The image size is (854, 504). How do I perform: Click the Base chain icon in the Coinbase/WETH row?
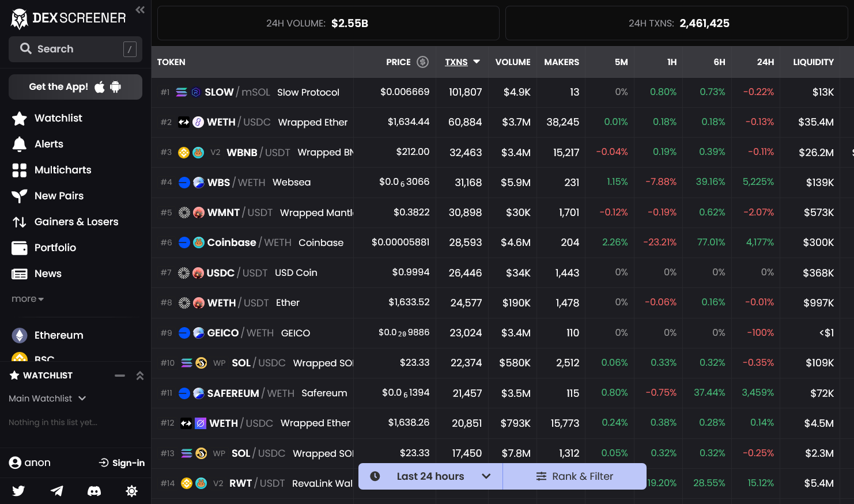pyautogui.click(x=184, y=242)
